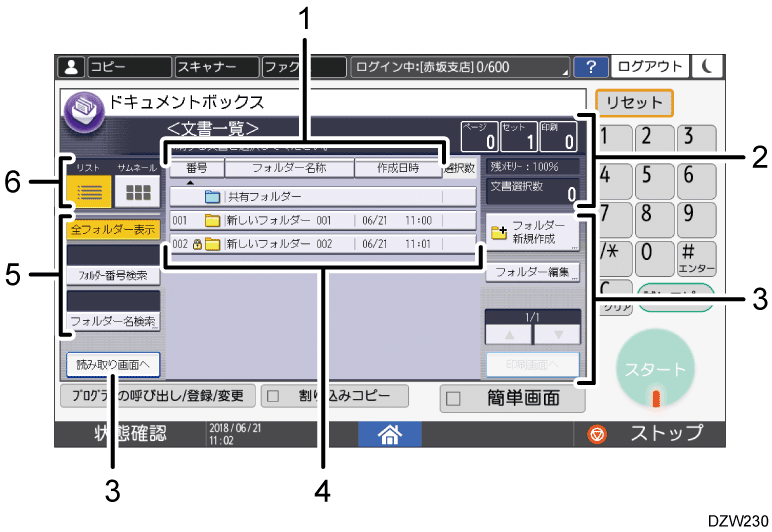Click the user login icon

tap(71, 67)
